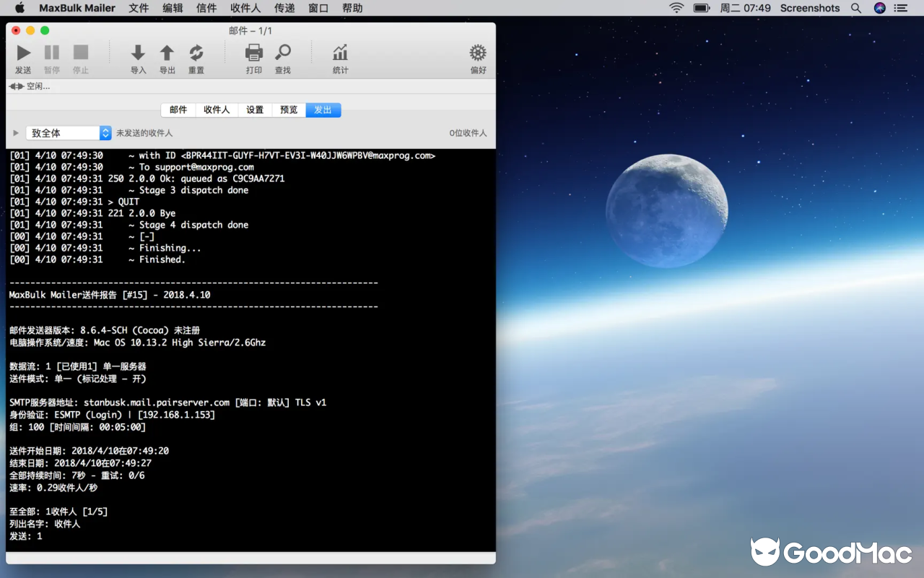Click the 暂停 (Pause) icon

pos(51,52)
